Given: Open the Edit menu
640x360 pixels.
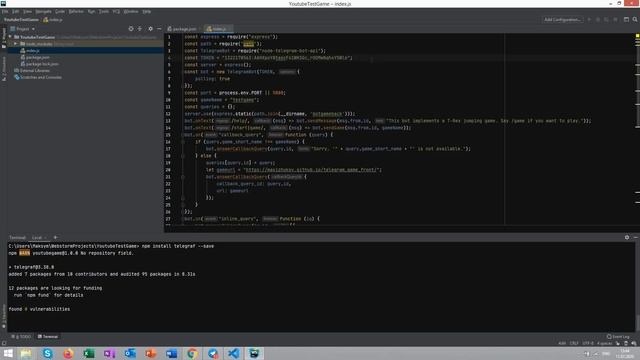Looking at the screenshot, I should coord(15,11).
